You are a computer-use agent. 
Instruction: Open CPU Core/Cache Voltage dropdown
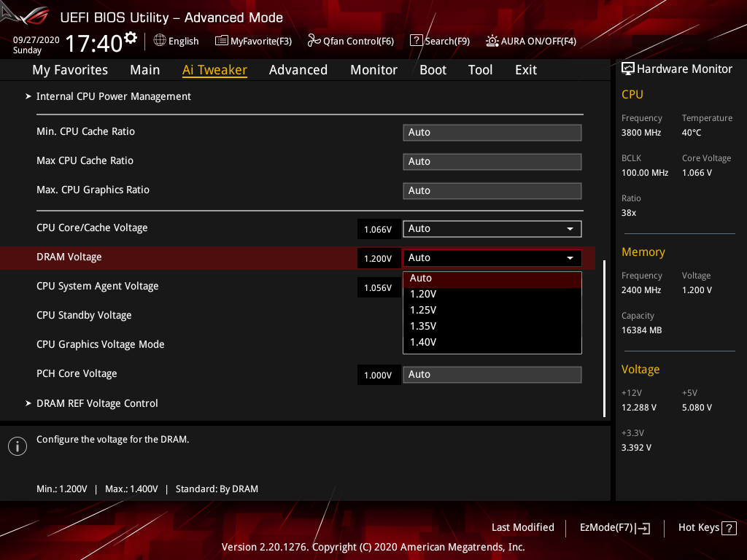492,228
